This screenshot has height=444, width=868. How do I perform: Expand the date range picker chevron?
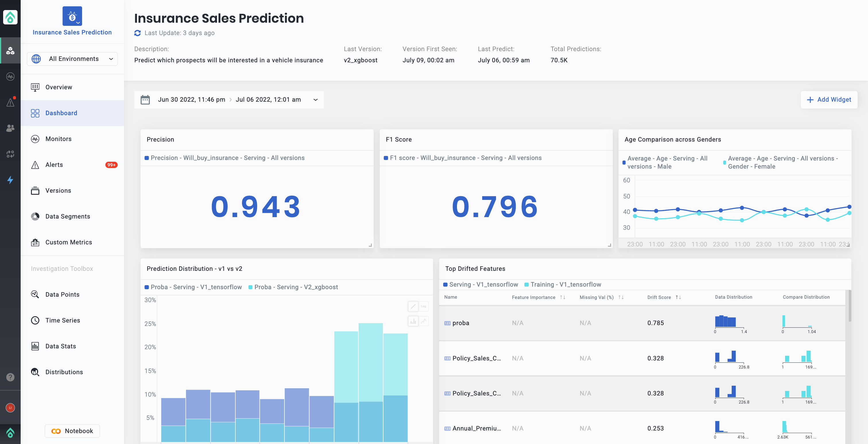click(315, 100)
